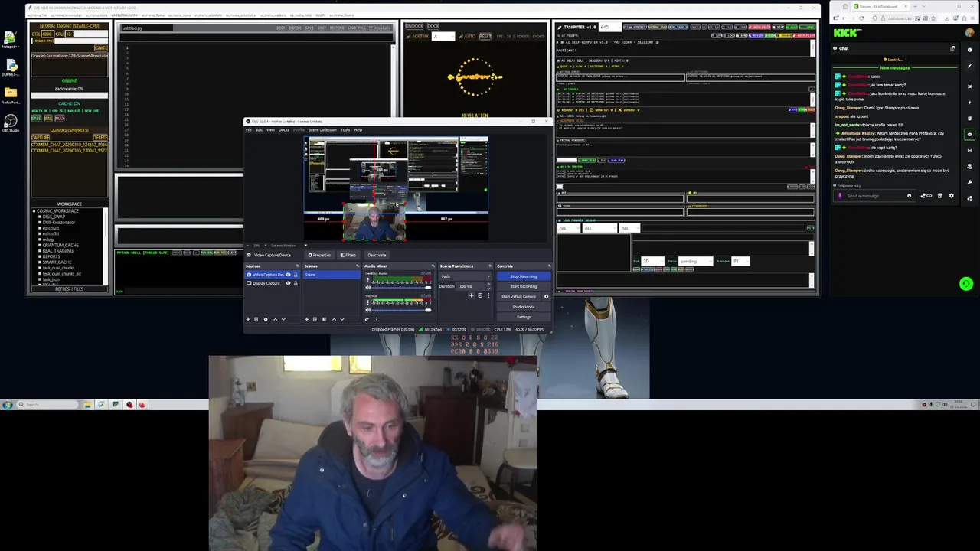Add a new scene in OBS Scenes dock

pos(307,319)
